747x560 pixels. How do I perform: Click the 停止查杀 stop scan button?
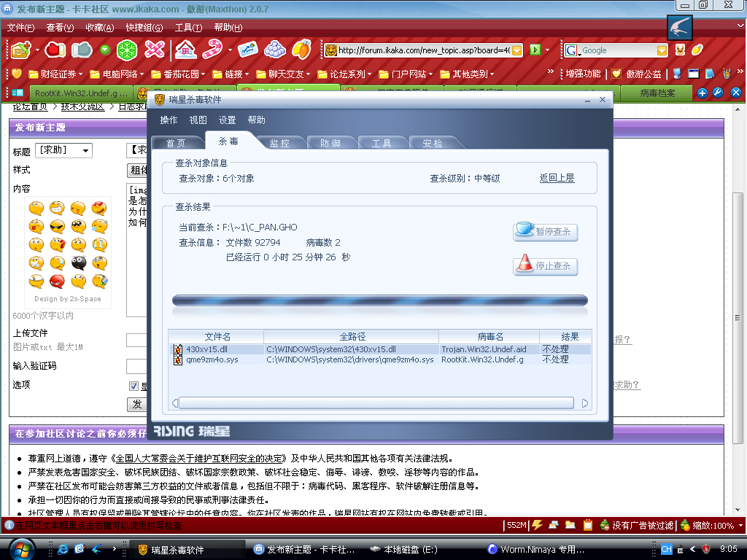546,265
